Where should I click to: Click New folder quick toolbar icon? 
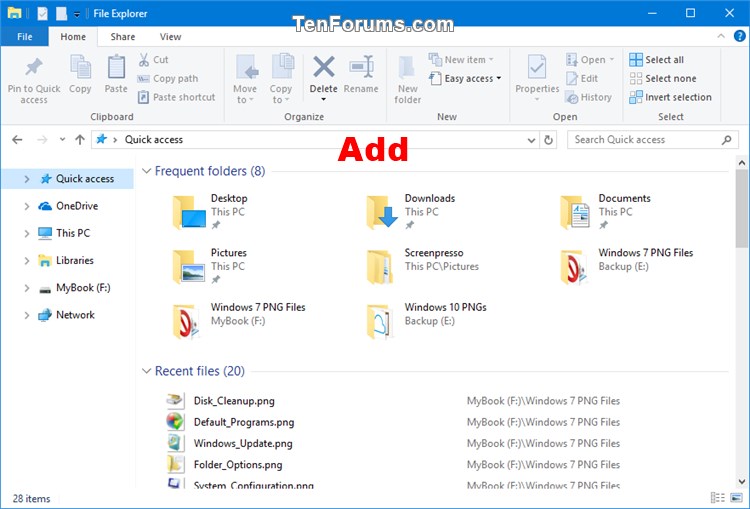tap(61, 13)
